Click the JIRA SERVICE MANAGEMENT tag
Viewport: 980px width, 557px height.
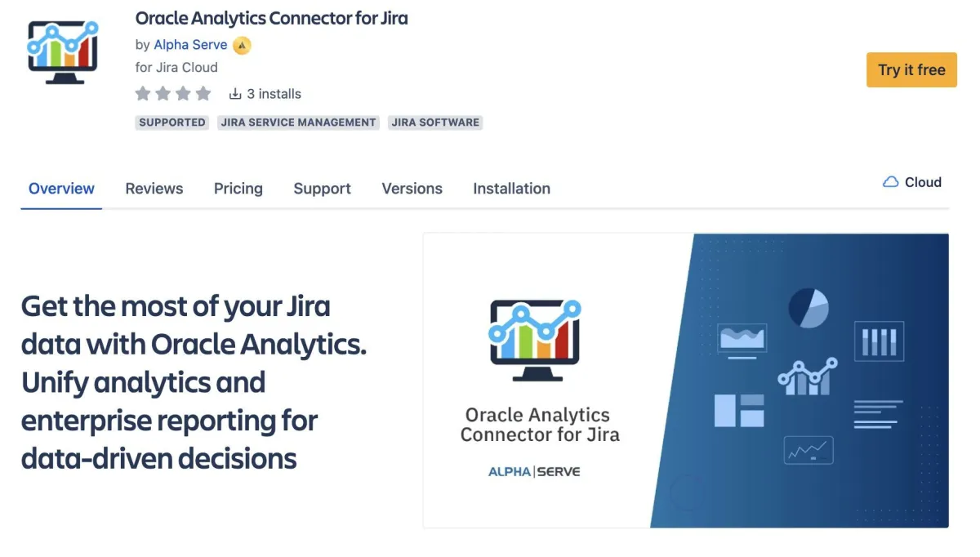[x=298, y=123]
